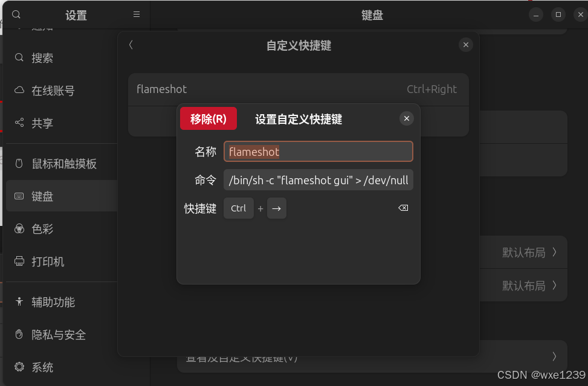This screenshot has width=588, height=386.
Task: Click the share icon beside 共享
Action: (x=19, y=123)
